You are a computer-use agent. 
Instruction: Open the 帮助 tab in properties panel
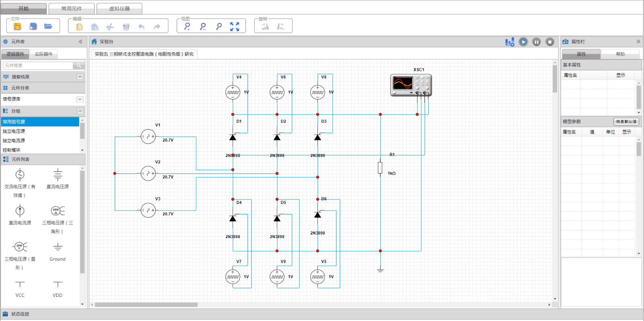pyautogui.click(x=620, y=54)
